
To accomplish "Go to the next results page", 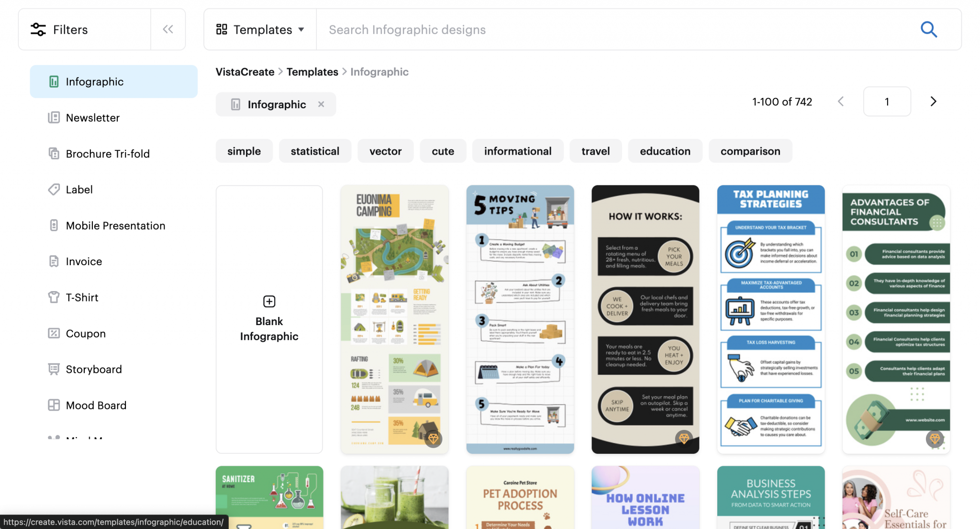I will click(x=933, y=101).
